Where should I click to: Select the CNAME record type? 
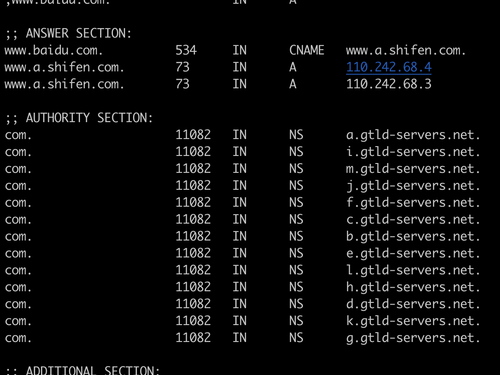click(307, 50)
